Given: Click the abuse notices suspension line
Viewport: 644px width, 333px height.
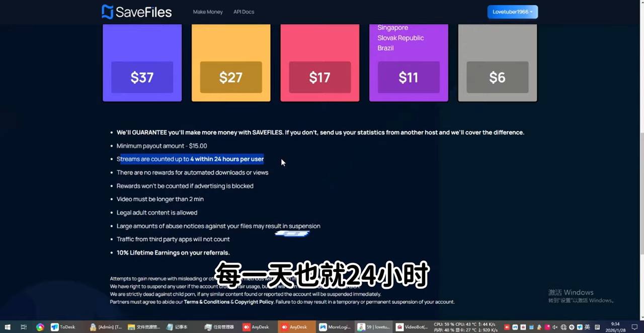Looking at the screenshot, I should [218, 226].
